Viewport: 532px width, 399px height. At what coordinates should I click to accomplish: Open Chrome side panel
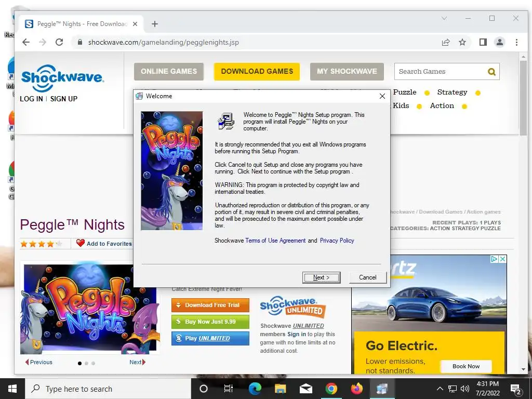[483, 42]
